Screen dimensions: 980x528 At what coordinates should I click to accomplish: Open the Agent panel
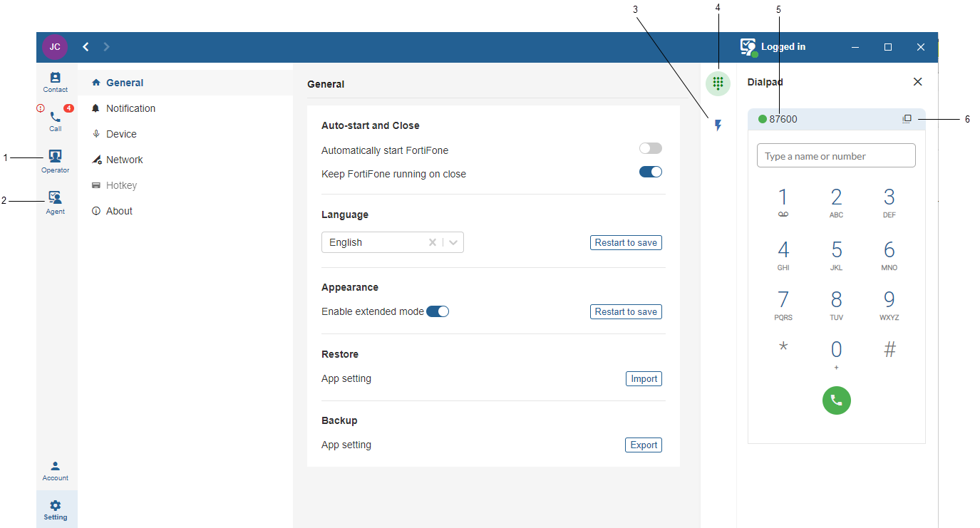pyautogui.click(x=55, y=202)
